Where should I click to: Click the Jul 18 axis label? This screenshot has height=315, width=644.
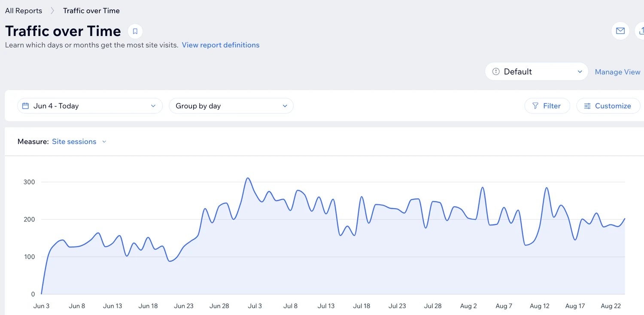tap(361, 306)
